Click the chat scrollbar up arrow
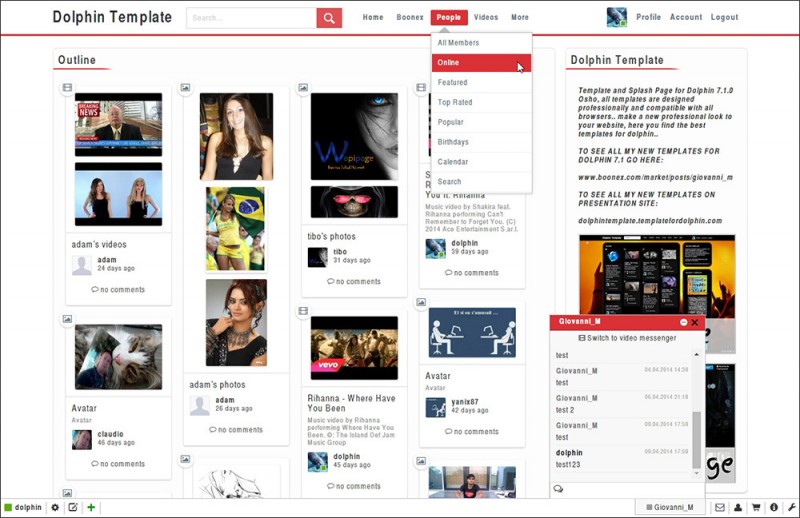800x518 pixels. coord(696,354)
